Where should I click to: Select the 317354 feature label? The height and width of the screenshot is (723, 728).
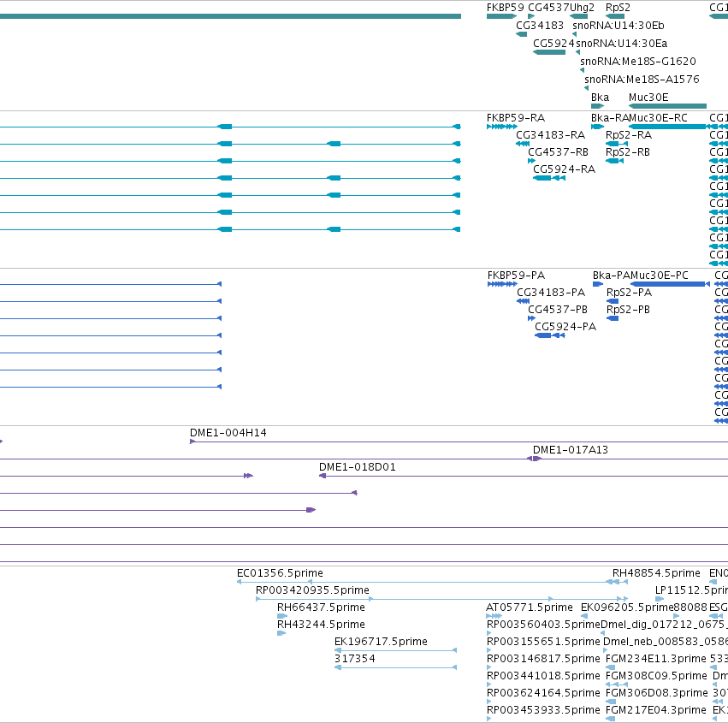coord(355,659)
